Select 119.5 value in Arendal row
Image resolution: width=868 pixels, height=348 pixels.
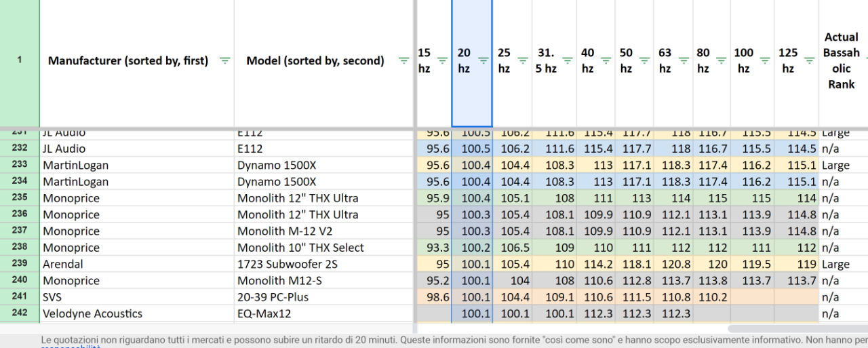753,264
